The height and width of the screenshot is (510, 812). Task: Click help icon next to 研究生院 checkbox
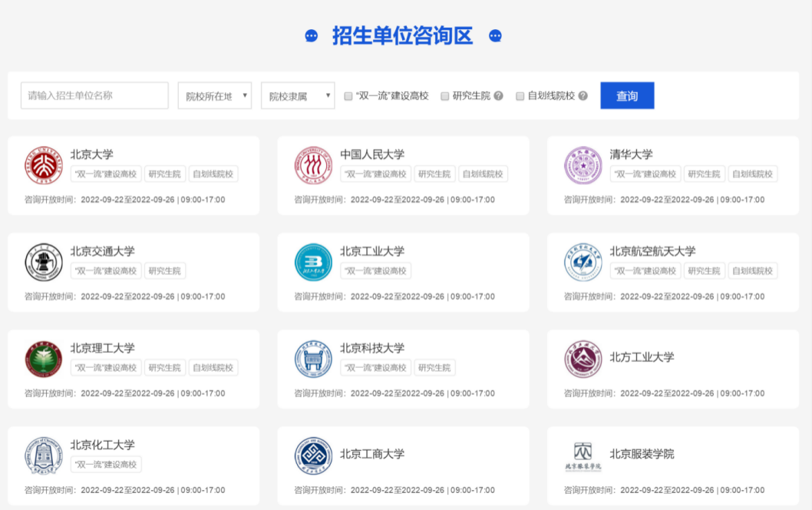498,96
